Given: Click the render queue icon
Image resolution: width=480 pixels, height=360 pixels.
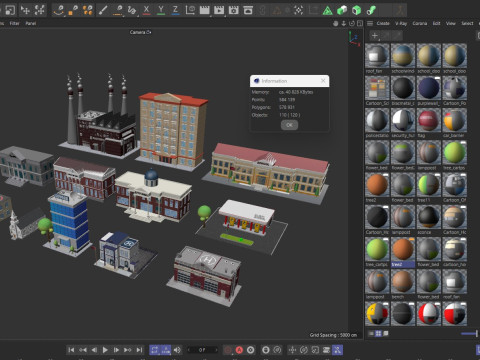Looking at the screenshot, I should point(248,10).
